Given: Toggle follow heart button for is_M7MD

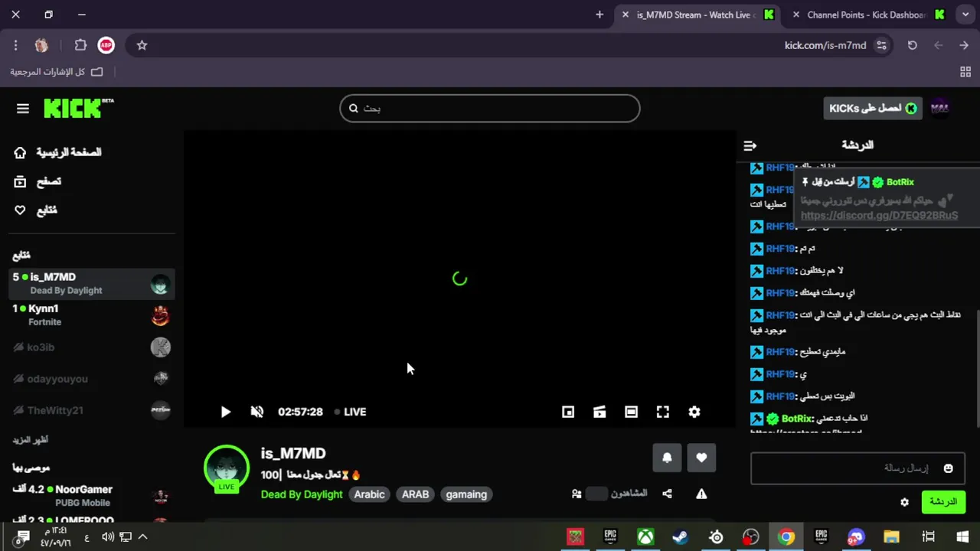Looking at the screenshot, I should pyautogui.click(x=701, y=458).
